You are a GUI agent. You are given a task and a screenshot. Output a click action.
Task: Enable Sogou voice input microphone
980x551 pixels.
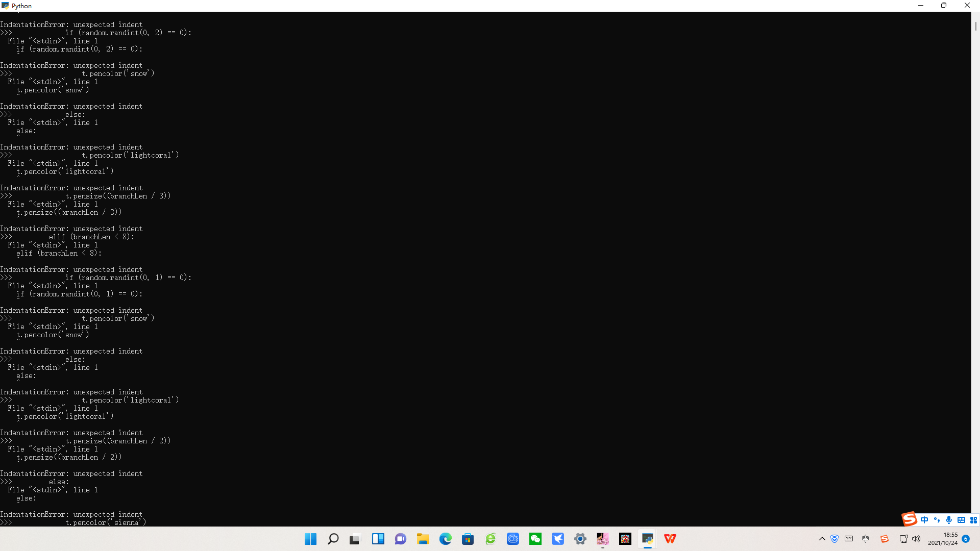949,520
